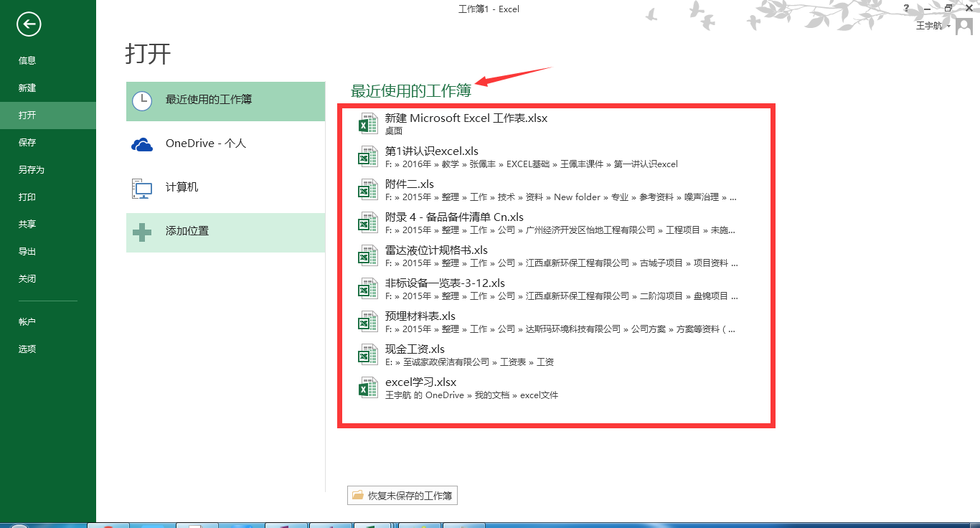Open Help via the question mark icon
980x528 pixels.
905,8
